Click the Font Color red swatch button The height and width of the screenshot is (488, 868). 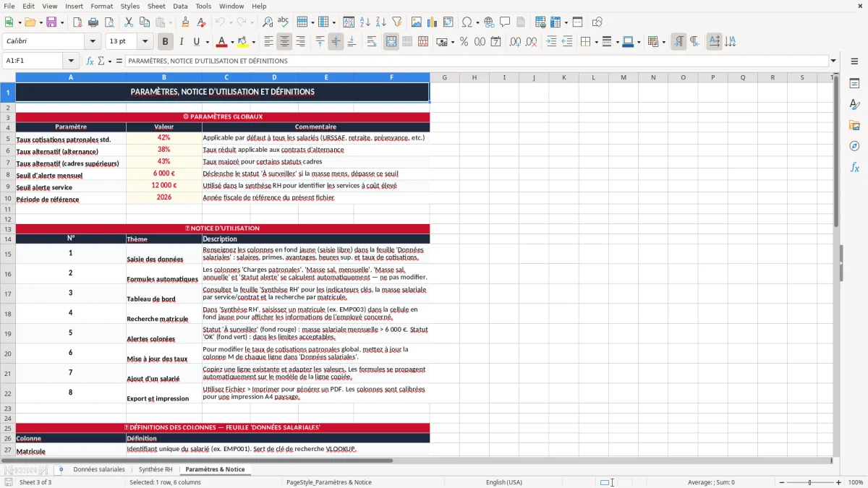[222, 42]
